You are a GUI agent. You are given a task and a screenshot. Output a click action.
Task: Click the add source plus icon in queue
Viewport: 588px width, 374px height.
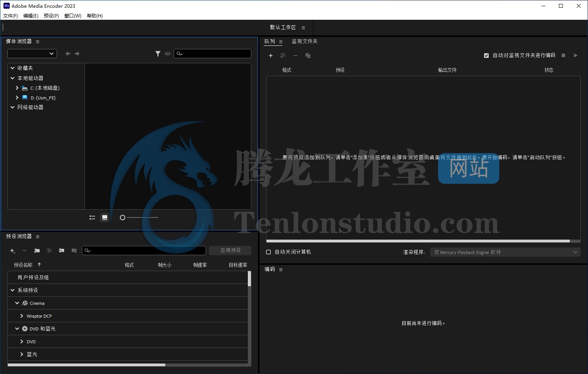[271, 56]
